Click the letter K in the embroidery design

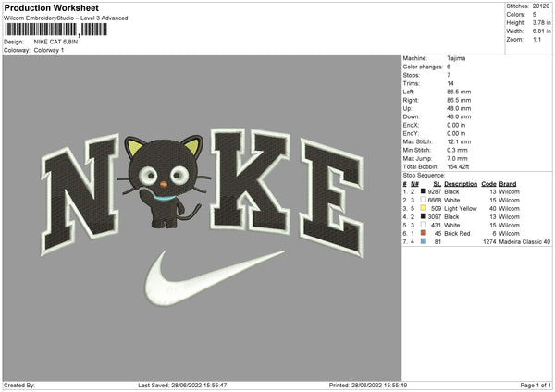click(250, 181)
